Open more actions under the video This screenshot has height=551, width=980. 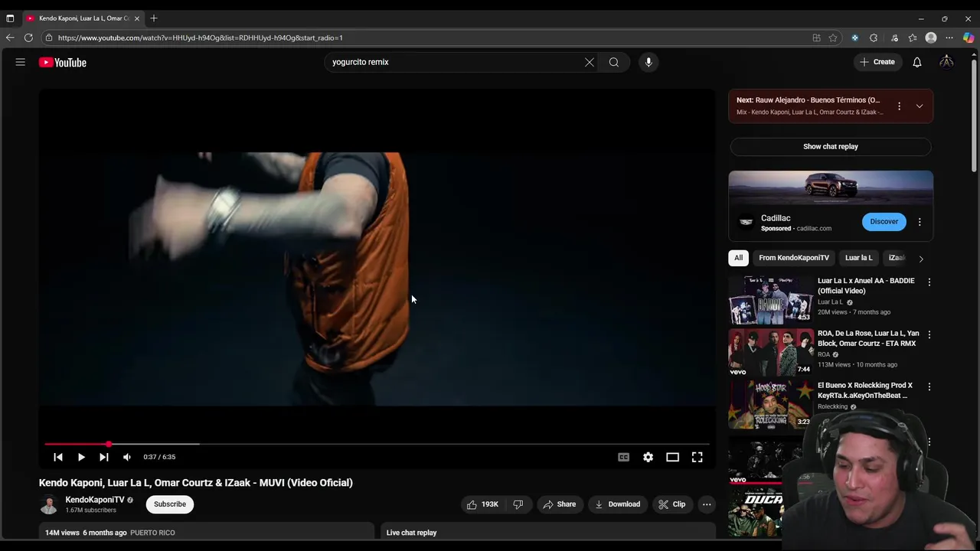(707, 504)
